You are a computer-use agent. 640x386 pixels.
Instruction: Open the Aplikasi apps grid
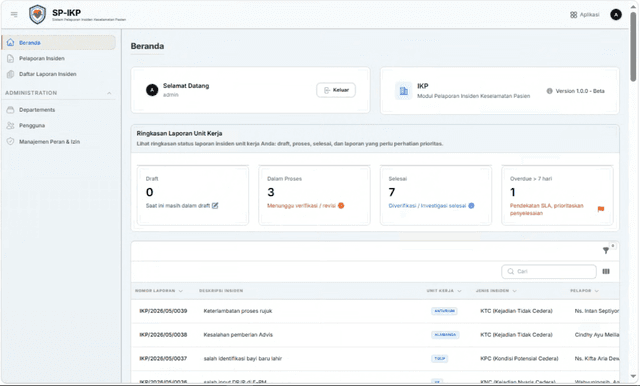tap(584, 15)
